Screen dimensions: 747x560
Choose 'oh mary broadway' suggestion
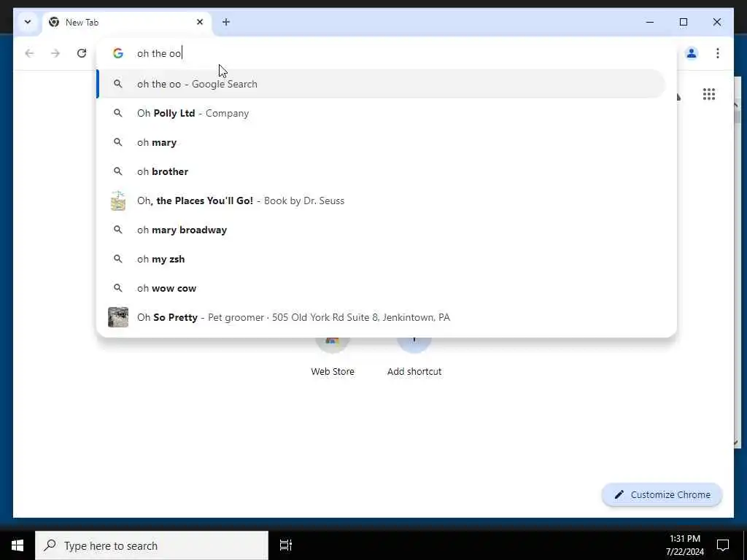pos(381,230)
